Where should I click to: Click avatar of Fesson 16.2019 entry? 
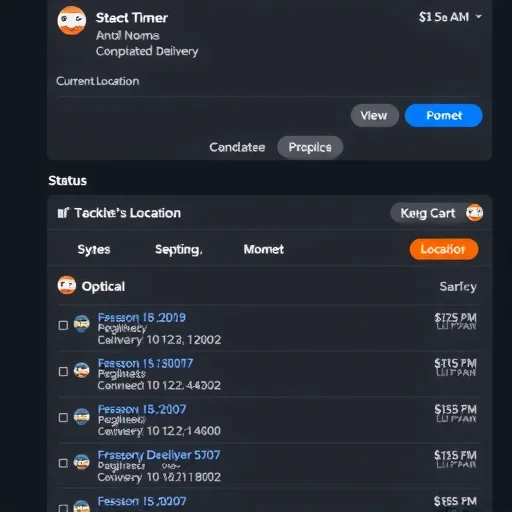tap(82, 324)
